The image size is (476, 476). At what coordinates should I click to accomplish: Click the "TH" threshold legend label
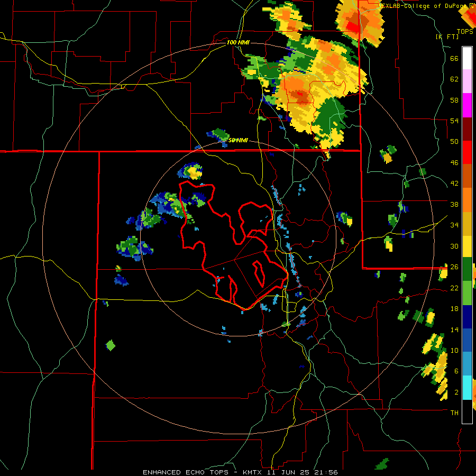(454, 413)
